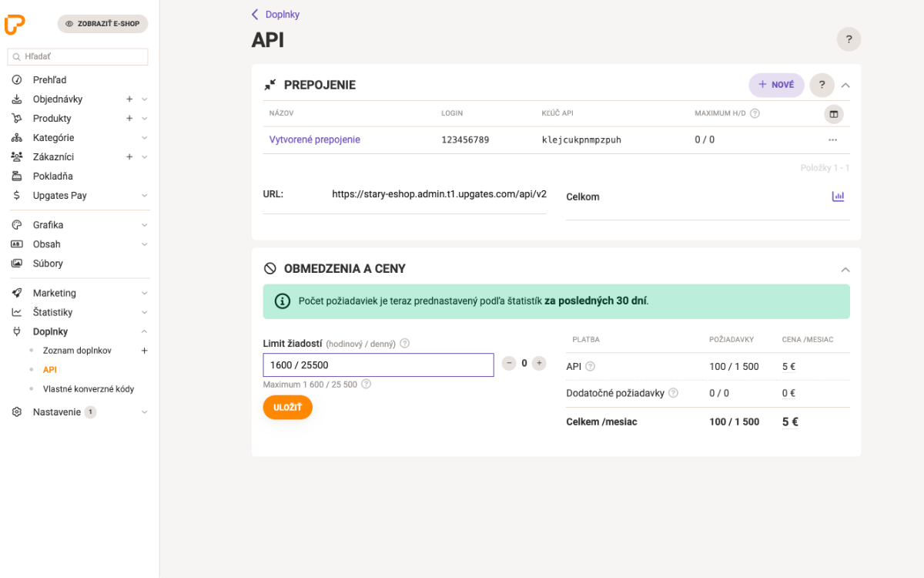Image resolution: width=924 pixels, height=578 pixels.
Task: Open the three-dot menu for Vytvorené prepojenie
Action: (x=832, y=140)
